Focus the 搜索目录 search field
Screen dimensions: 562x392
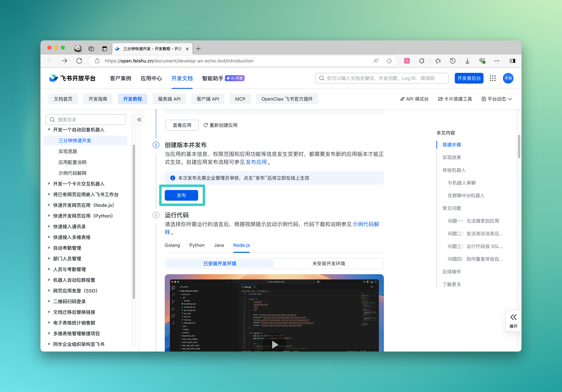[x=86, y=119]
